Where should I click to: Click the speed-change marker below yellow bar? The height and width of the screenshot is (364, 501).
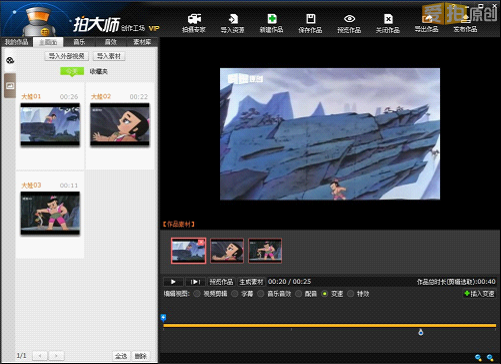(421, 332)
